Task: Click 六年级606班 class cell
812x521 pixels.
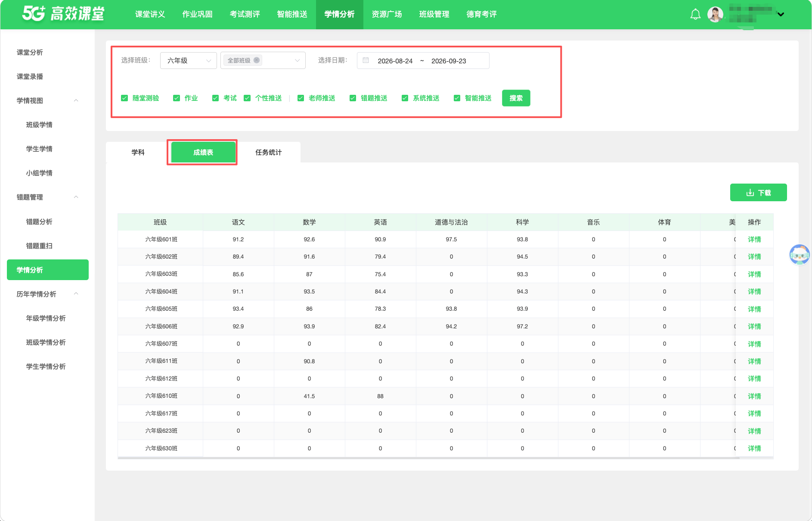Action: (x=161, y=326)
